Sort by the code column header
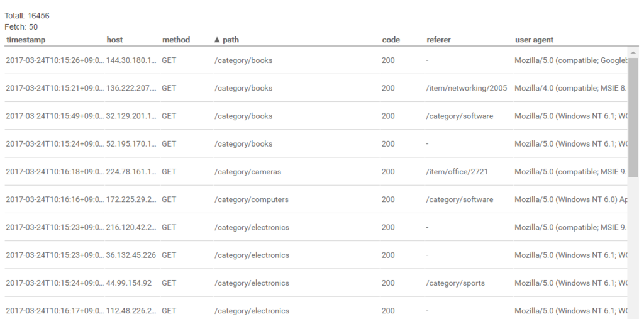Viewport: 644px width, 319px height. 391,40
